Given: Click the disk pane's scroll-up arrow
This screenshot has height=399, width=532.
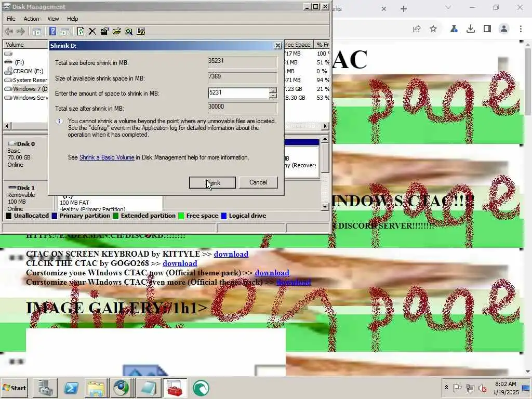Looking at the screenshot, I should 325,139.
